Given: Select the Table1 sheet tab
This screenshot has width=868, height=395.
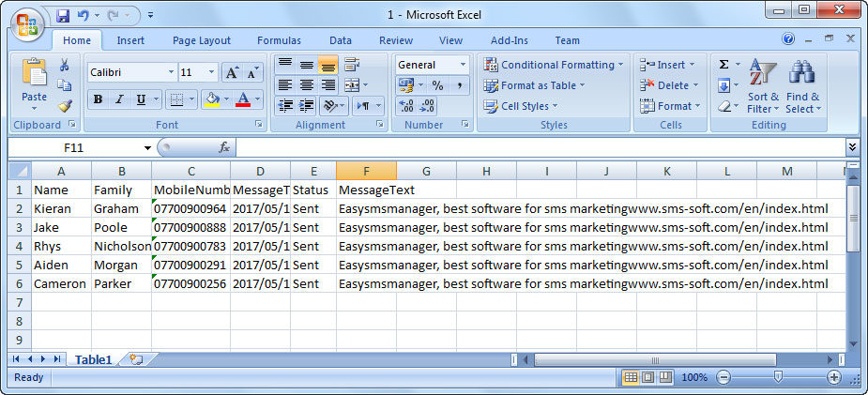Looking at the screenshot, I should (94, 359).
